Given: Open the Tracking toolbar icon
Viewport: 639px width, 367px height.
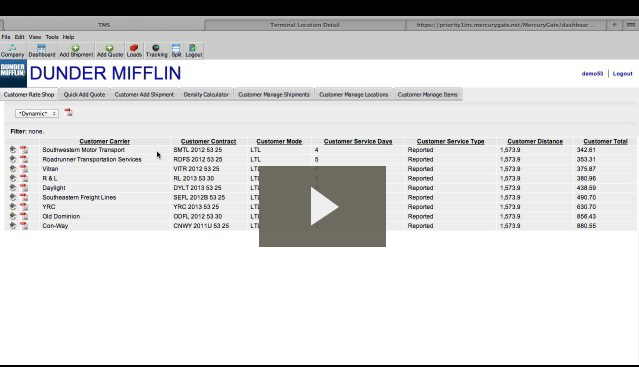Looking at the screenshot, I should 156,51.
